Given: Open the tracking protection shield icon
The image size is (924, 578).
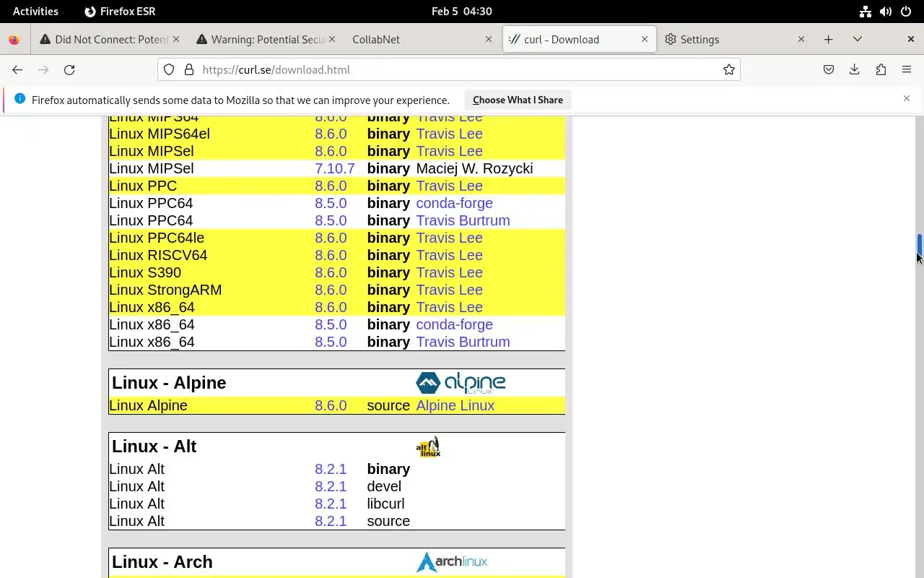Looking at the screenshot, I should click(169, 69).
